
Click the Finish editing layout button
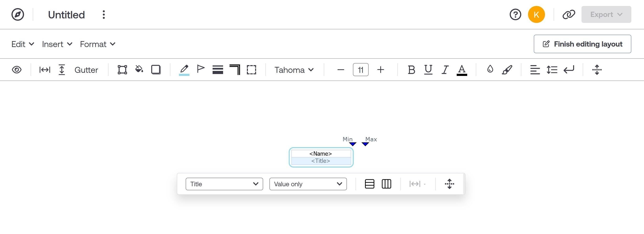click(582, 44)
